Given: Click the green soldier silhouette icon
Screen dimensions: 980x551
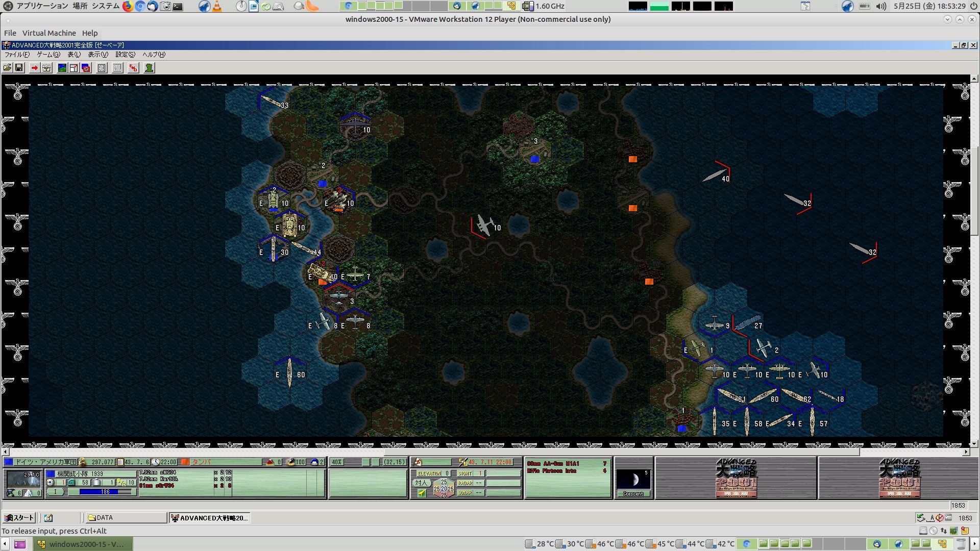Looking at the screenshot, I should [149, 68].
